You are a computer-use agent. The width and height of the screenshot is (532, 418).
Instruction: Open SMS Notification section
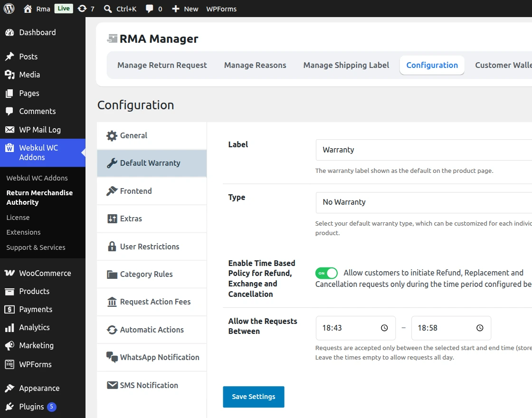coord(152,385)
